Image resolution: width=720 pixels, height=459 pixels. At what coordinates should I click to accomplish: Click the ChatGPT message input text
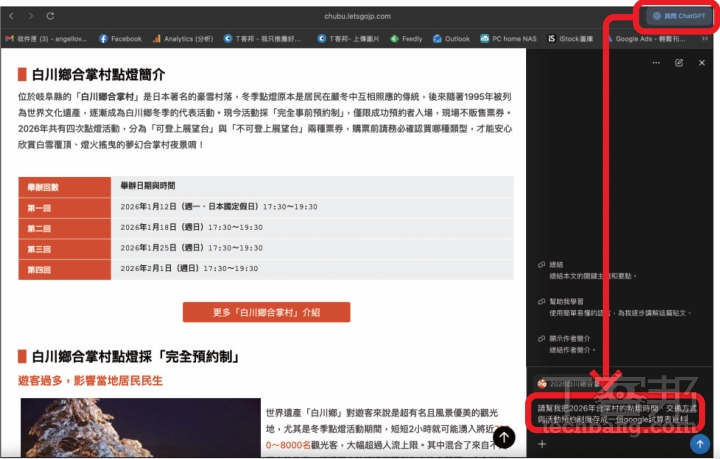click(x=617, y=414)
